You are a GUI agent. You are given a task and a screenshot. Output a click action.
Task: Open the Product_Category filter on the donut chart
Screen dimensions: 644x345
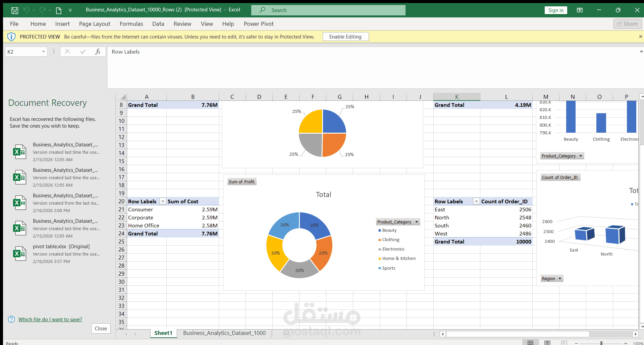pos(417,222)
